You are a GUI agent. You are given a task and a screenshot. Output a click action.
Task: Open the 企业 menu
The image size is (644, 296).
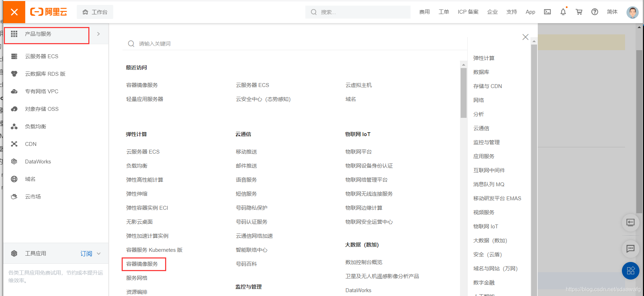[x=492, y=12]
